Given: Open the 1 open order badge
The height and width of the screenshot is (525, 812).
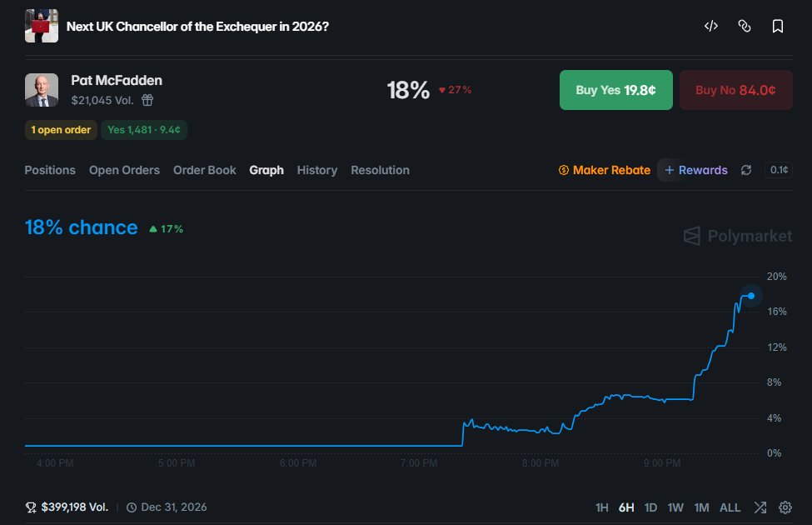Looking at the screenshot, I should tap(61, 130).
